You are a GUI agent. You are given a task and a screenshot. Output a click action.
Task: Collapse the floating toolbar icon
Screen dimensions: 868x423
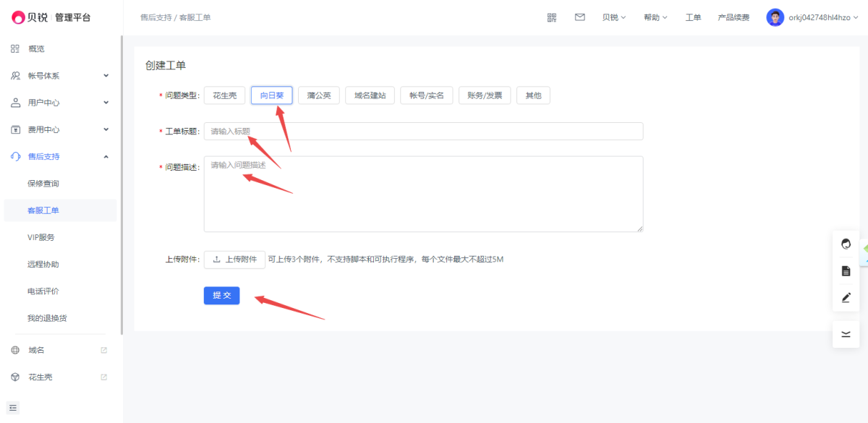pos(846,334)
